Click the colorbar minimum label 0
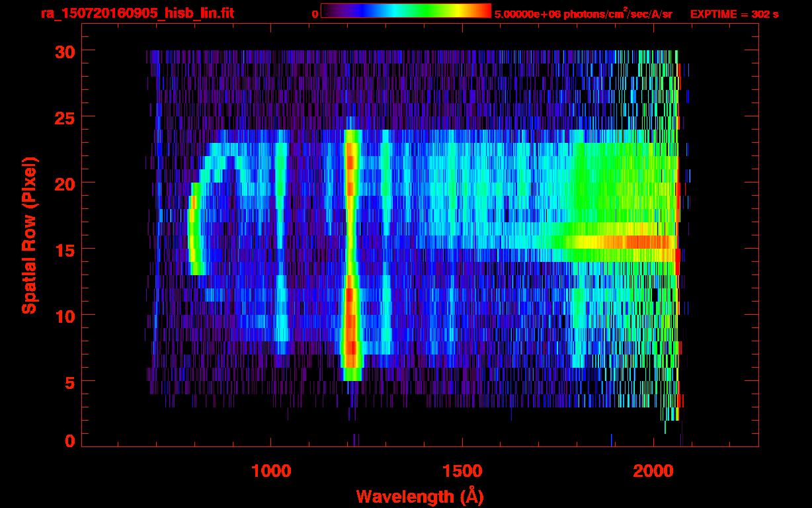812x508 pixels. pyautogui.click(x=315, y=14)
